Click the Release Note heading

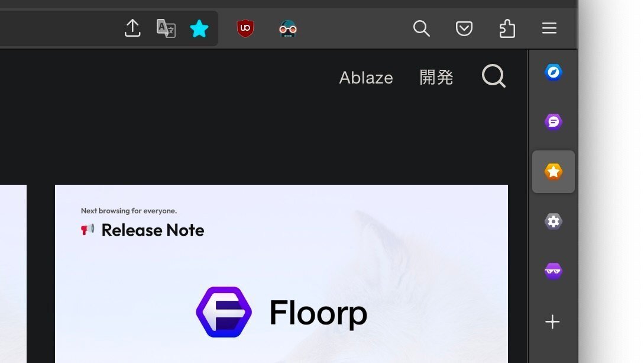click(x=153, y=230)
